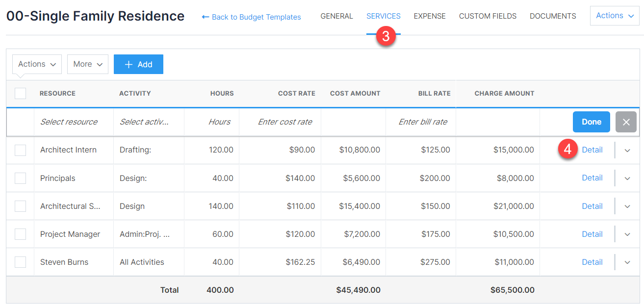This screenshot has width=644, height=306.
Task: Check the Principals row checkbox
Action: coord(20,178)
